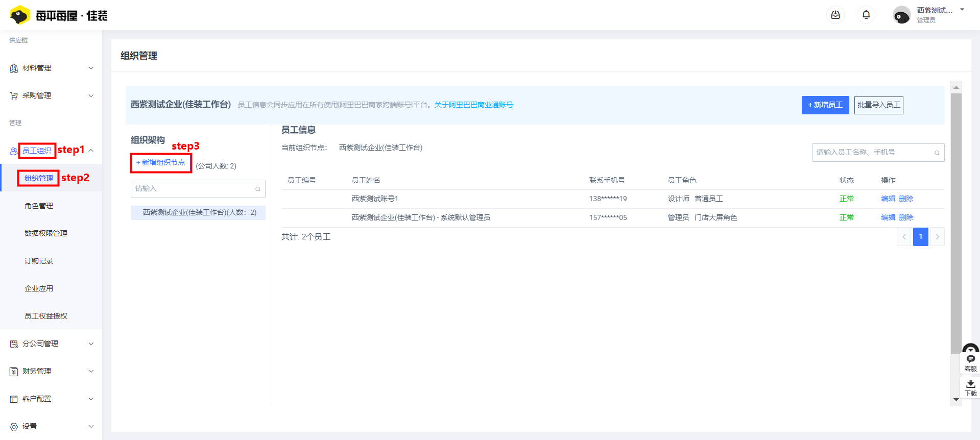
Task: Open 订购记录 submenu item
Action: click(39, 261)
